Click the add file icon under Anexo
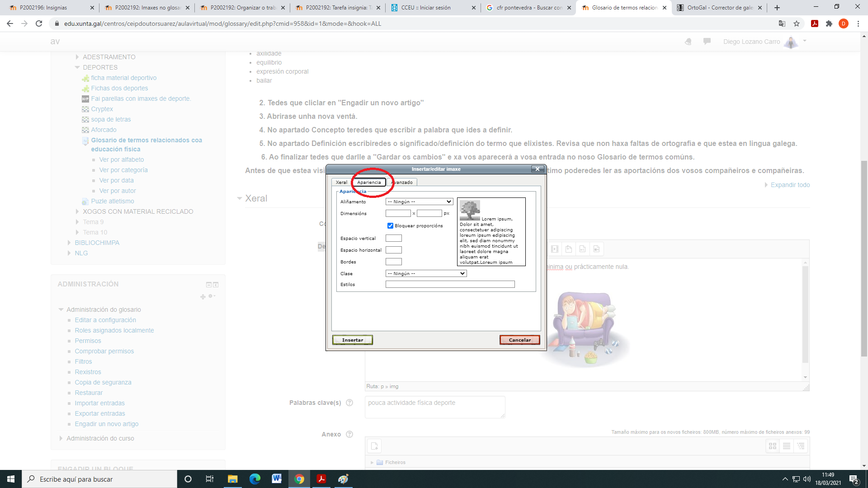This screenshot has height=488, width=868. (374, 446)
